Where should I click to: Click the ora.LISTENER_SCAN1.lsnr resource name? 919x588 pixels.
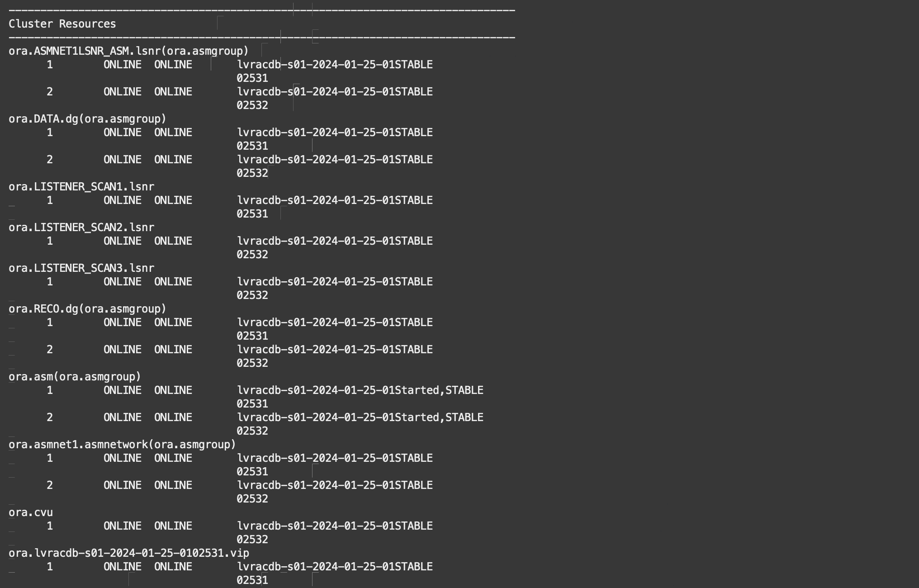click(81, 187)
